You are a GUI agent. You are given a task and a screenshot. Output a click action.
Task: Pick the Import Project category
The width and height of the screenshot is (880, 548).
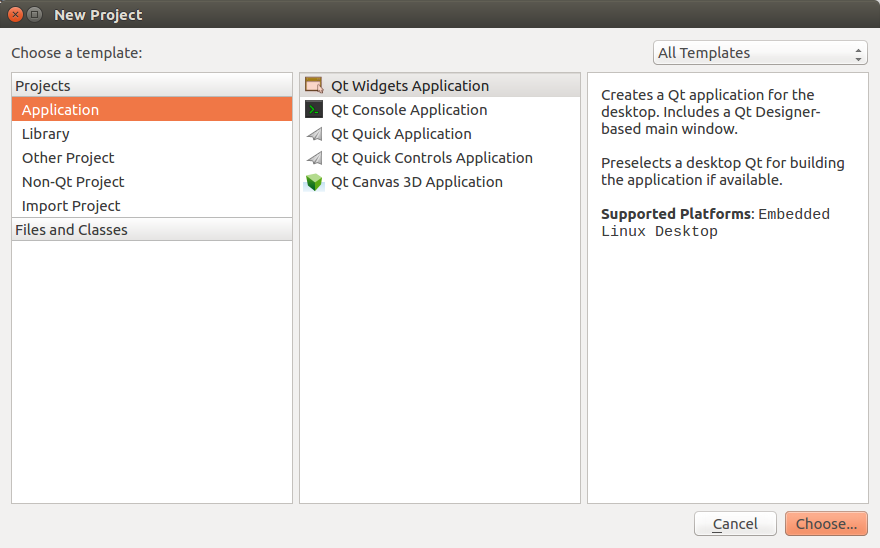click(71, 206)
